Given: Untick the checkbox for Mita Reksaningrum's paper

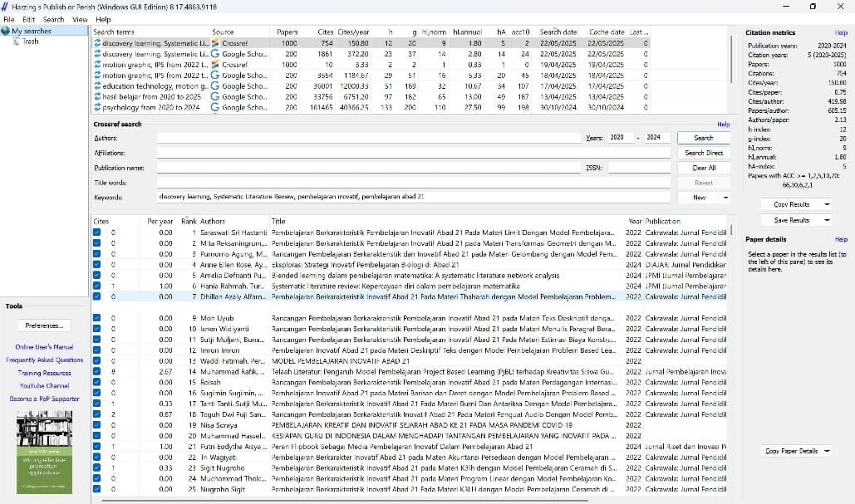Looking at the screenshot, I should coord(97,243).
